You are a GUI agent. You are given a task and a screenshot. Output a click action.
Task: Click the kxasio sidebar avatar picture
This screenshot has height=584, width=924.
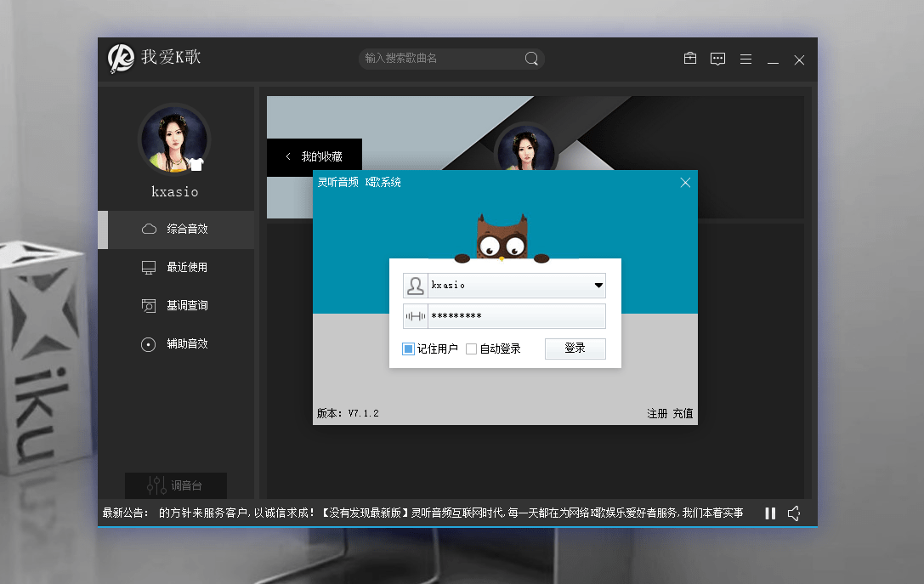pyautogui.click(x=174, y=139)
